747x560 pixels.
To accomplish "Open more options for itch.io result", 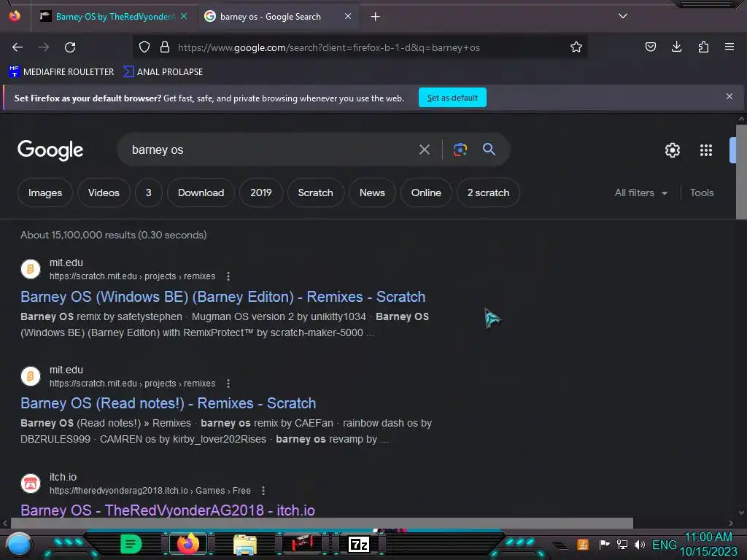I will click(263, 491).
